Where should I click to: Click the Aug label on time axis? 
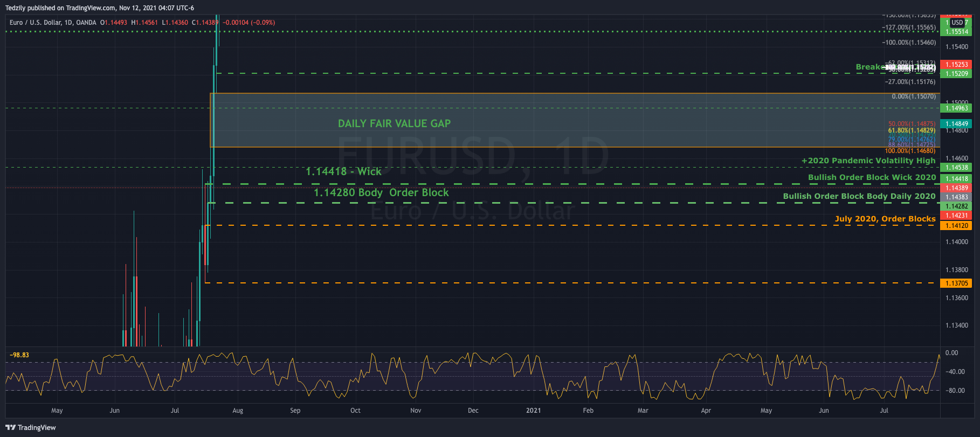(238, 411)
